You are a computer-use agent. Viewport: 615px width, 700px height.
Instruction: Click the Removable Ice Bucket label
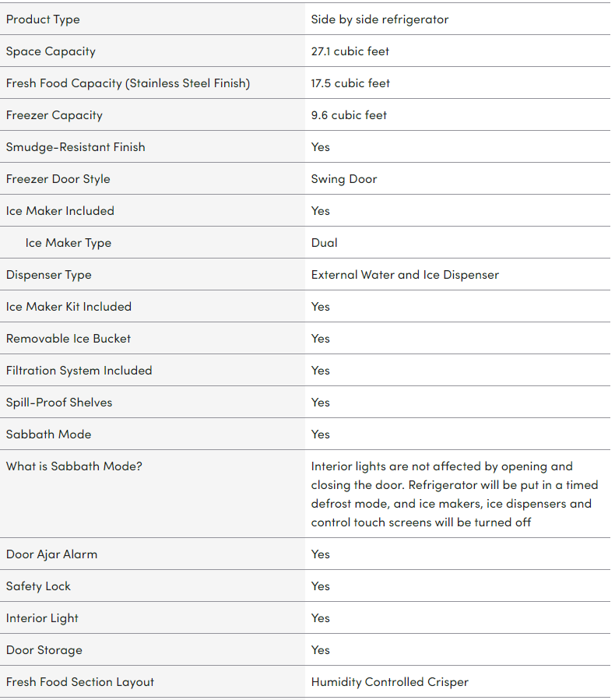pos(69,339)
